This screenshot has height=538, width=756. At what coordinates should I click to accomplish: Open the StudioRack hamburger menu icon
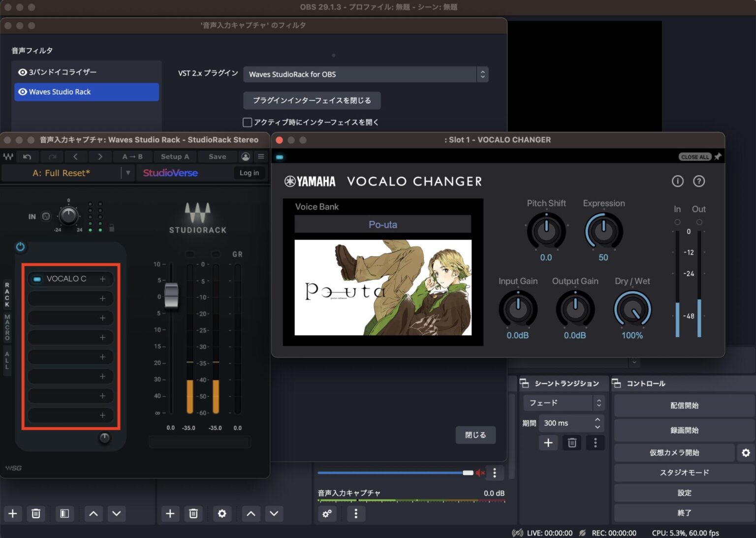coord(261,157)
